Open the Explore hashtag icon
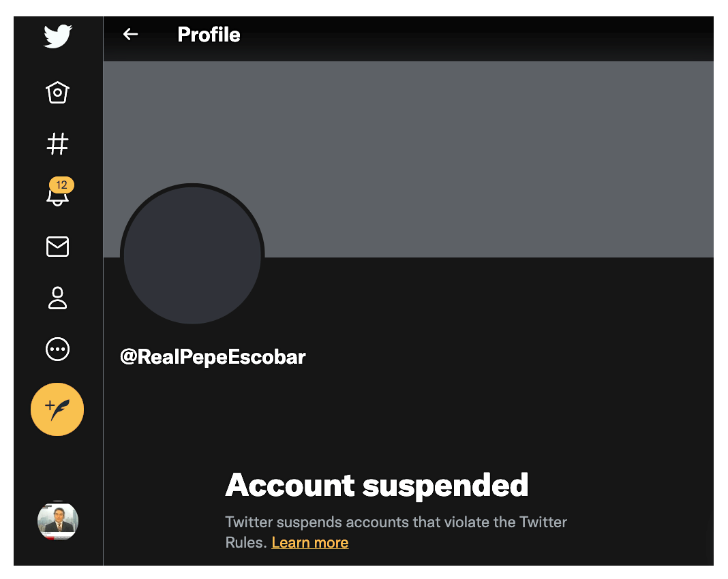This screenshot has height=579, width=728. (x=57, y=143)
